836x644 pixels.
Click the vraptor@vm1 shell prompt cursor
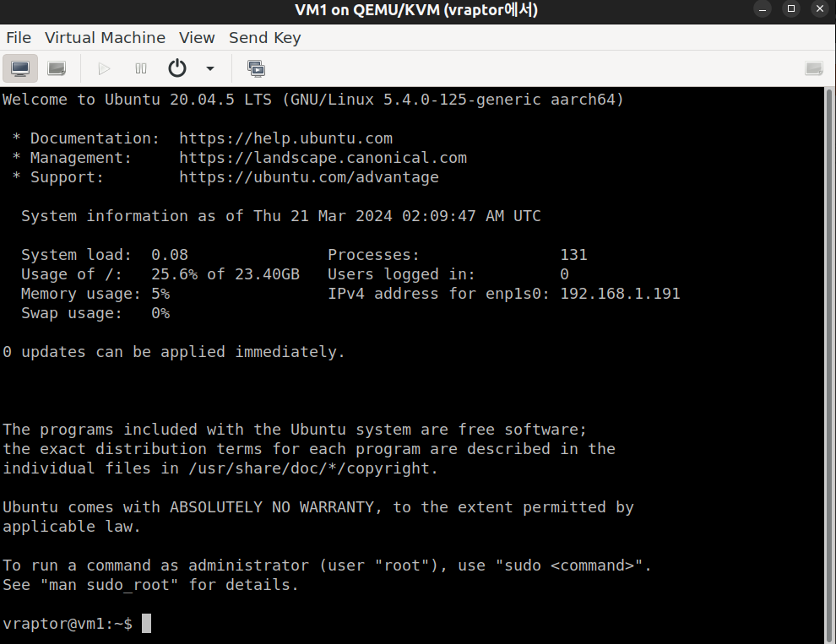(x=146, y=623)
